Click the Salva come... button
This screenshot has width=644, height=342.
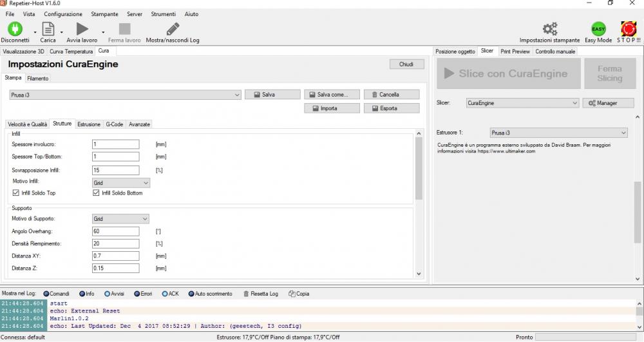[x=331, y=95]
